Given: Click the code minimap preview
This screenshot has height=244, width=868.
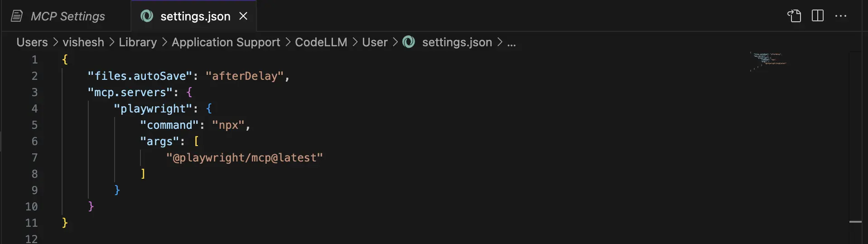Looking at the screenshot, I should (x=769, y=61).
